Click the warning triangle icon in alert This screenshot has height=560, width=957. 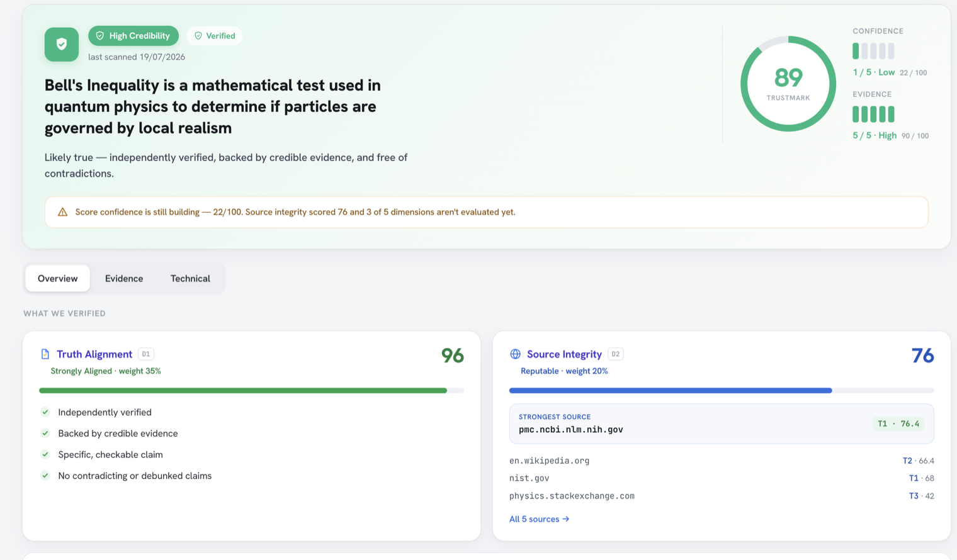(x=62, y=212)
